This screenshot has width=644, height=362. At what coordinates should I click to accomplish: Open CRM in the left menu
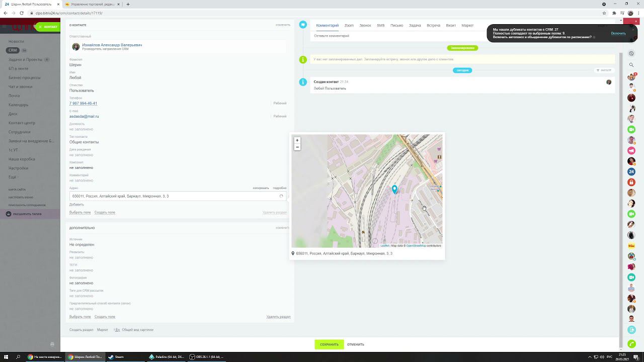pos(13,50)
